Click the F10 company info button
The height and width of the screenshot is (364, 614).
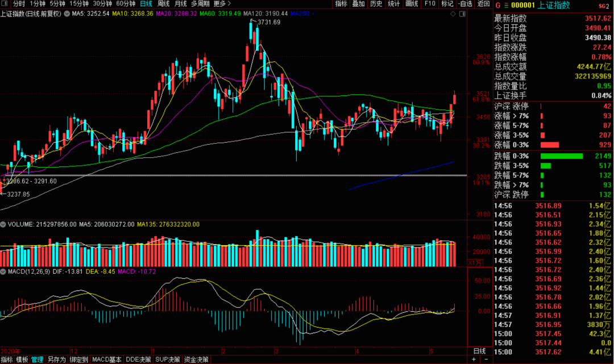coord(430,3)
